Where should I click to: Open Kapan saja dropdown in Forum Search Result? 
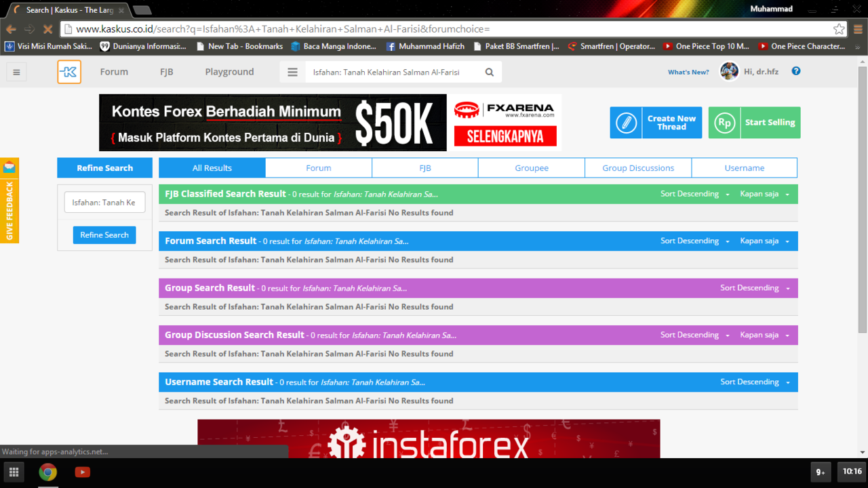point(765,241)
